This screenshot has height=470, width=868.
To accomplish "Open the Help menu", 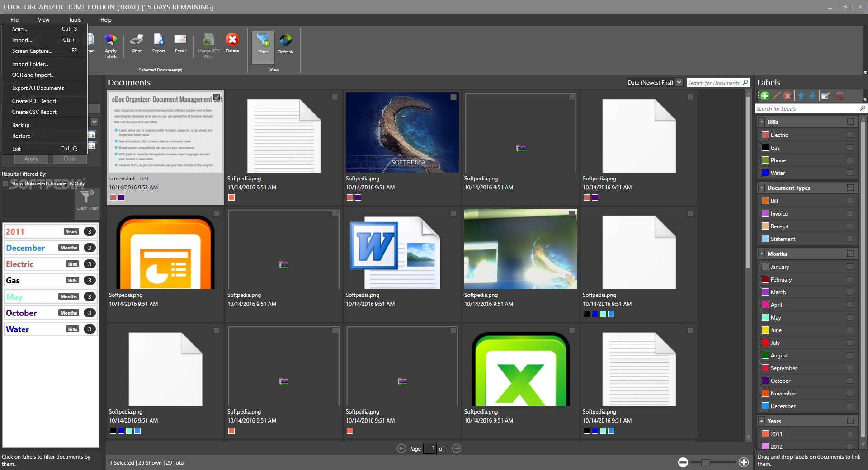I will click(x=106, y=20).
